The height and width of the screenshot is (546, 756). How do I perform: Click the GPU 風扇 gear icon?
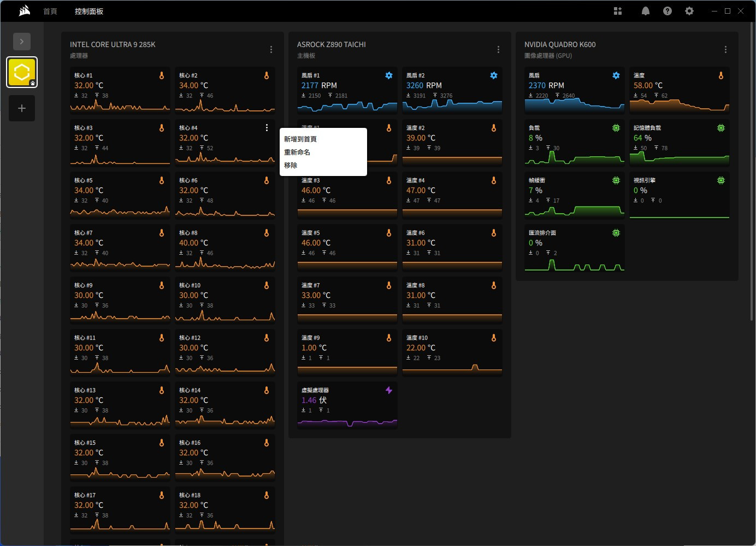click(616, 75)
